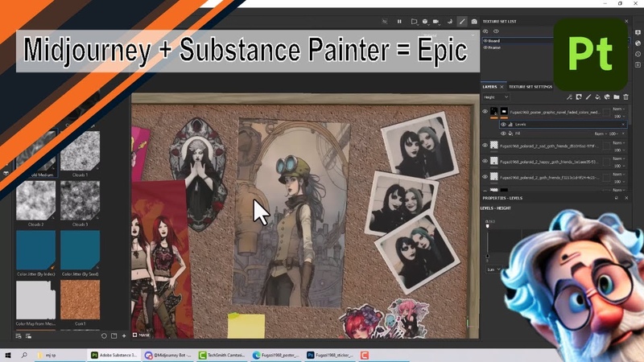Select the Clouds 1 texture thumbnail
Image resolution: width=644 pixels, height=362 pixels.
[80, 151]
